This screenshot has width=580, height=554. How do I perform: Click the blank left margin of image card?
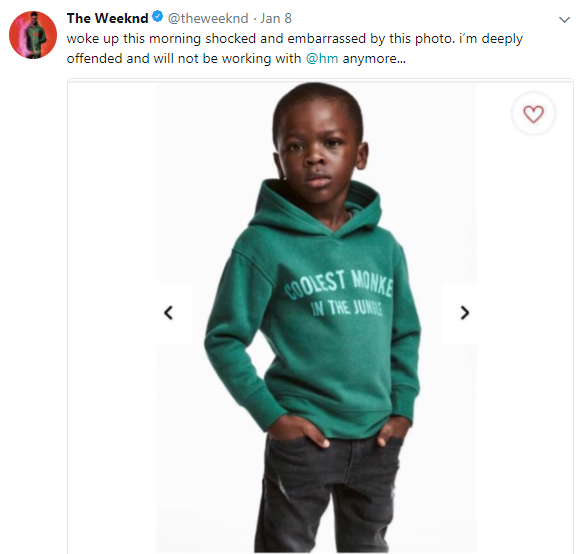click(112, 317)
